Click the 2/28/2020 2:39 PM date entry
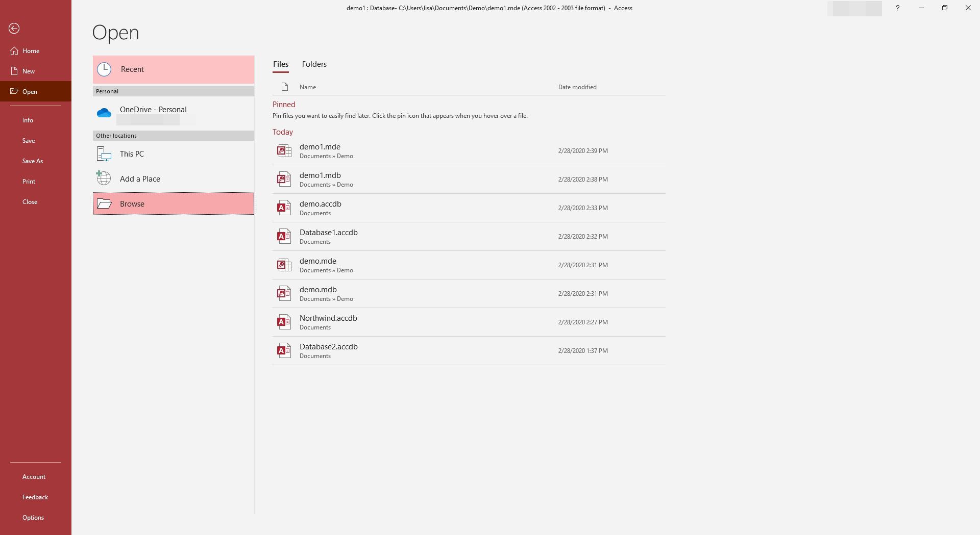The width and height of the screenshot is (980, 535). (x=583, y=151)
